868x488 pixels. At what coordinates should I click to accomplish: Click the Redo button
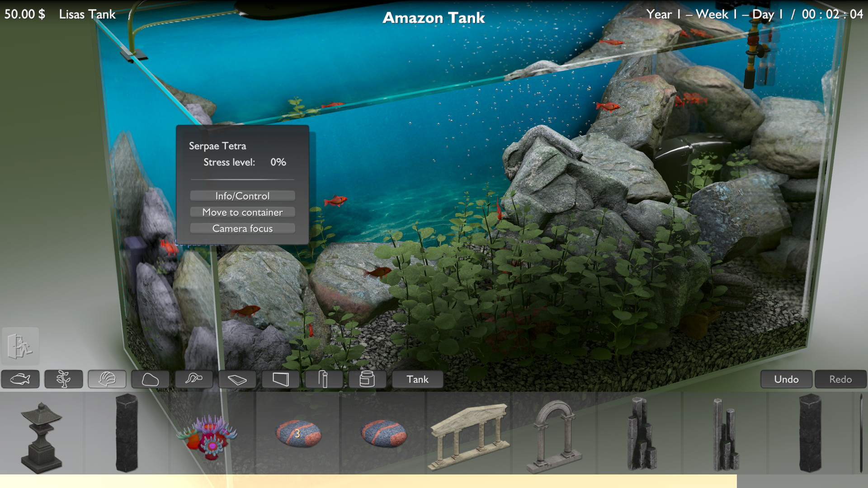[840, 379]
